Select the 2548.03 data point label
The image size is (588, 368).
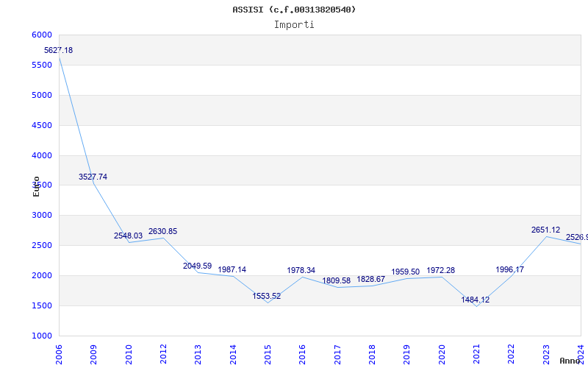pyautogui.click(x=128, y=236)
